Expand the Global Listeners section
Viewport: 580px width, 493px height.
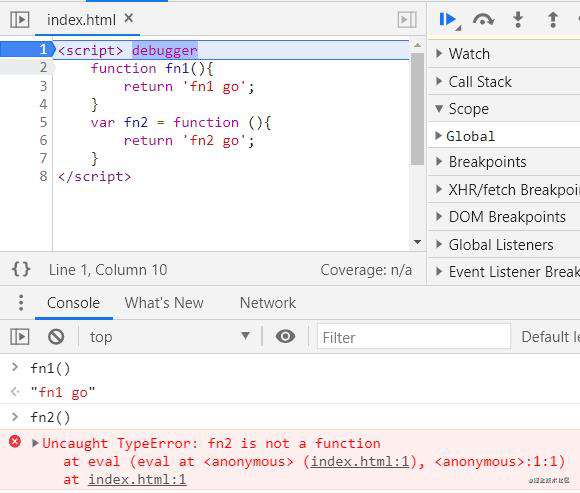click(504, 245)
